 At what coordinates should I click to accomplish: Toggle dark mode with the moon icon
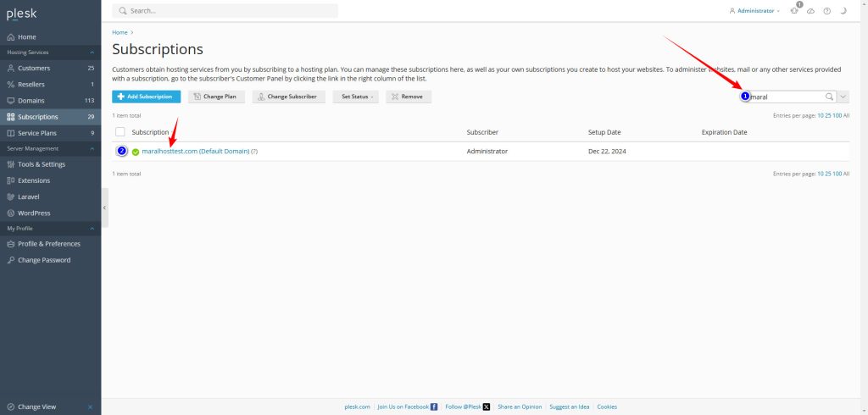pyautogui.click(x=843, y=11)
